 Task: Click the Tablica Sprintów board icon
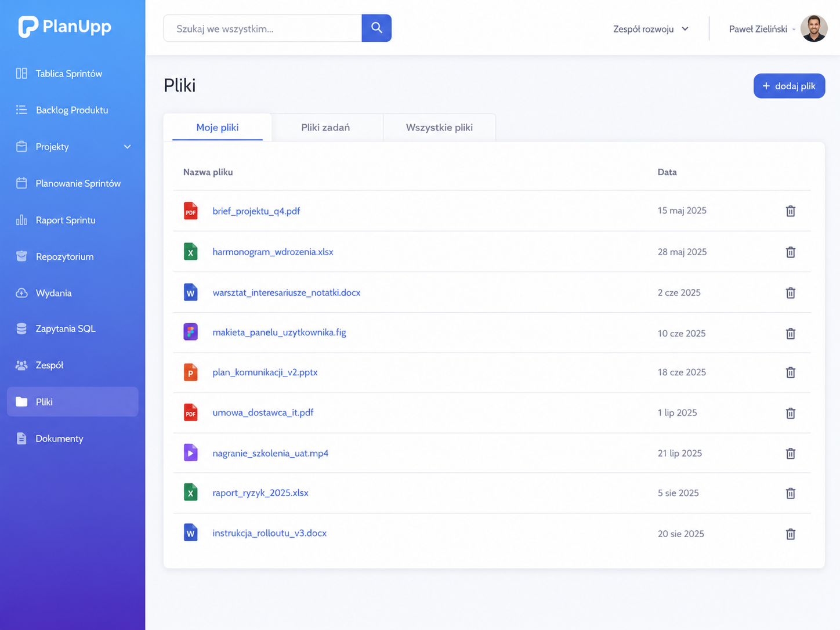click(21, 73)
